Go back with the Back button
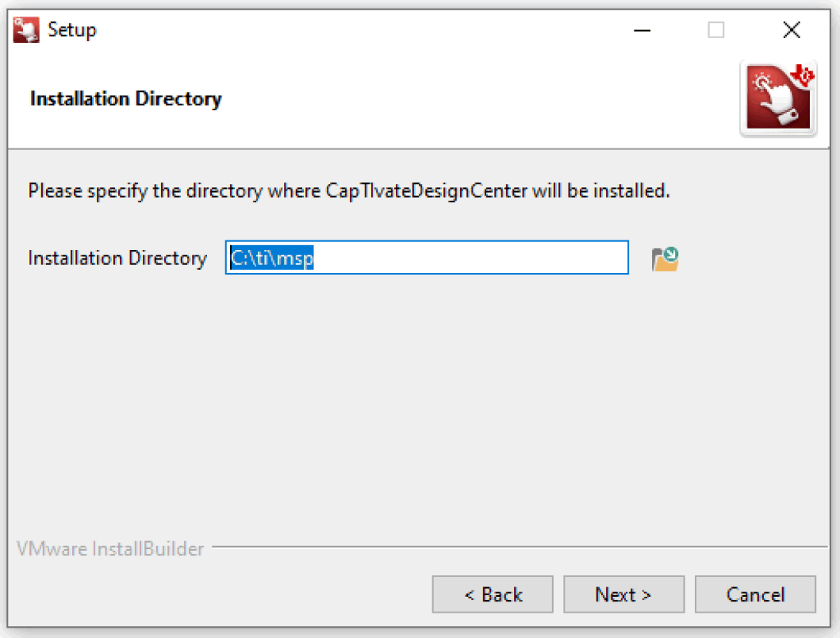Image resolution: width=840 pixels, height=638 pixels. 493,594
